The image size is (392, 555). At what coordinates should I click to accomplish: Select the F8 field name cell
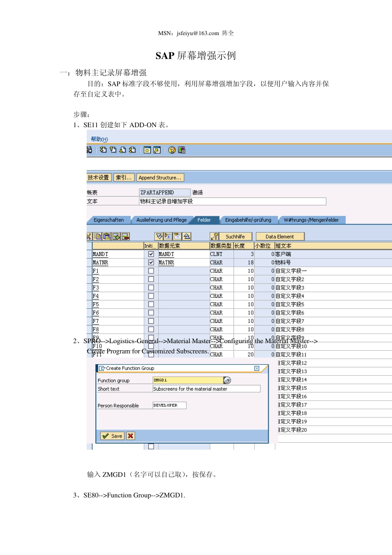[x=117, y=330]
